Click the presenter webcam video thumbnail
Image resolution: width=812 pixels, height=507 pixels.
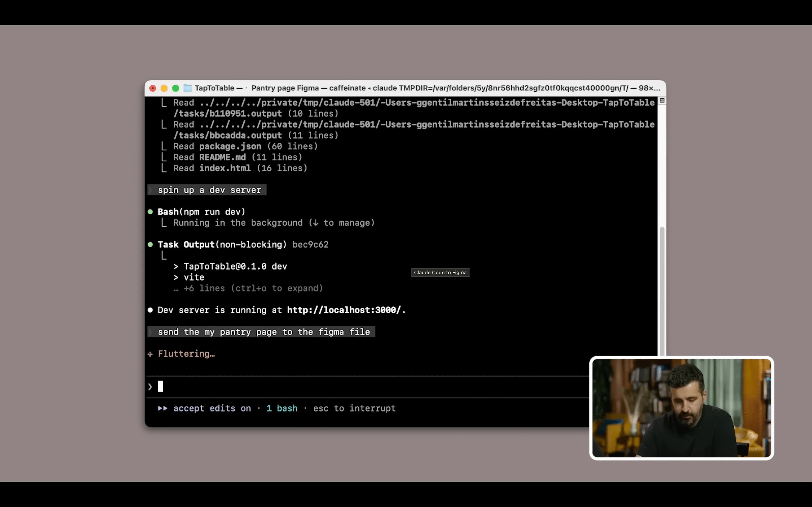(681, 408)
